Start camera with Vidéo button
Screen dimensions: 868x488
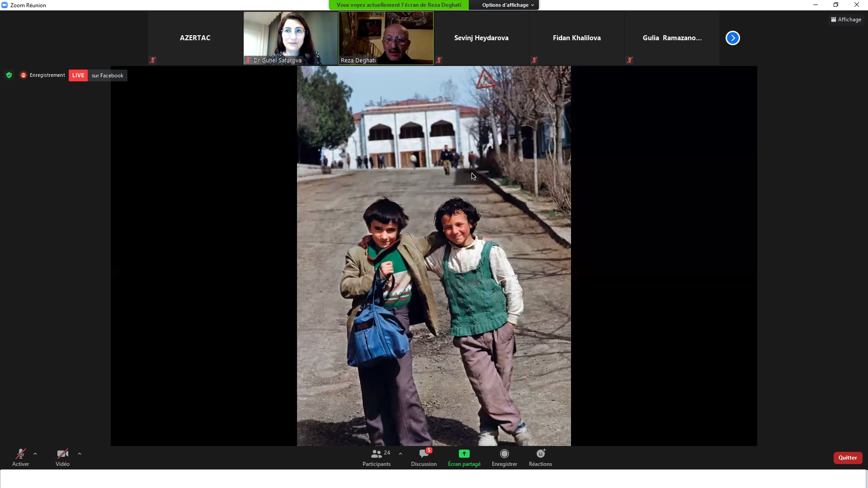(62, 457)
